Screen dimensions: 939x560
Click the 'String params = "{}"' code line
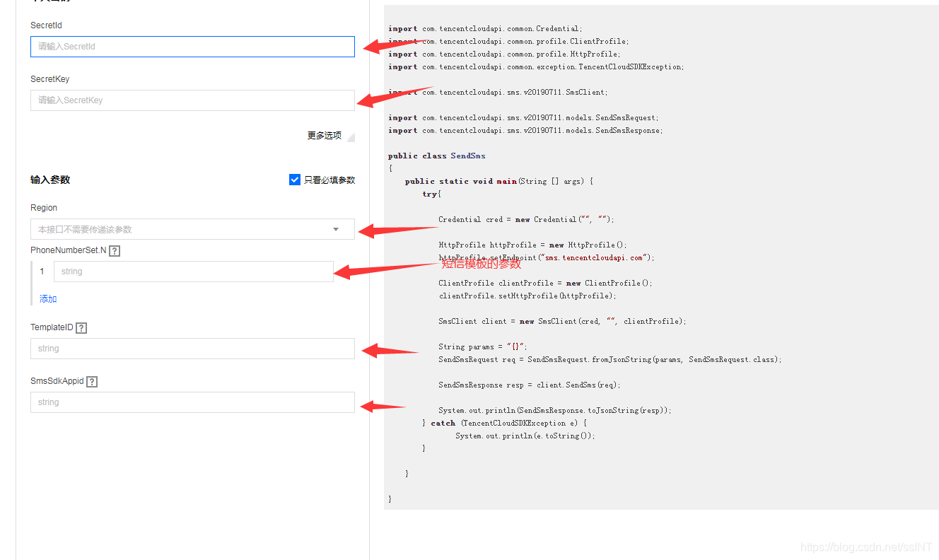coord(483,346)
